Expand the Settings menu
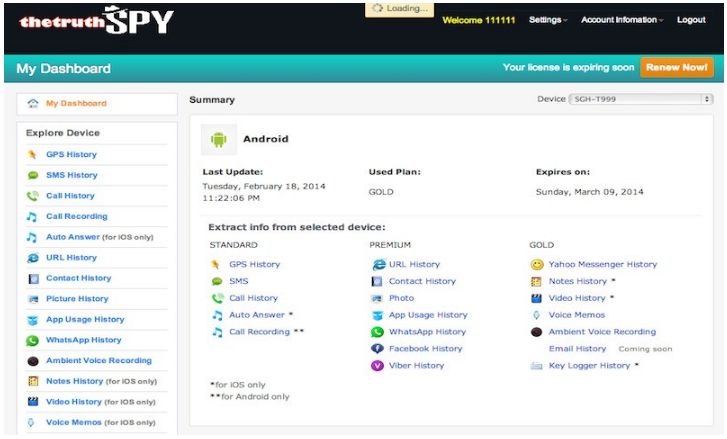 pyautogui.click(x=547, y=20)
